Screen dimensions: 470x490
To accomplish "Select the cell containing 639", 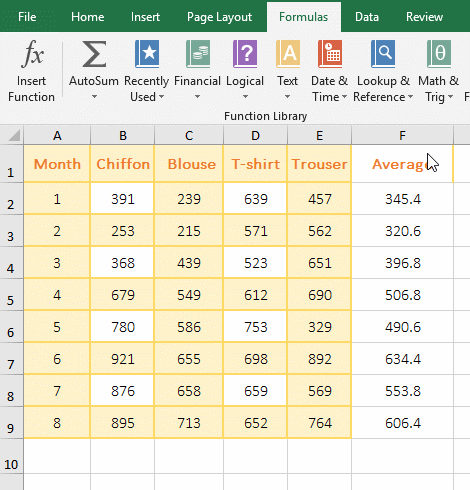I will 255,199.
